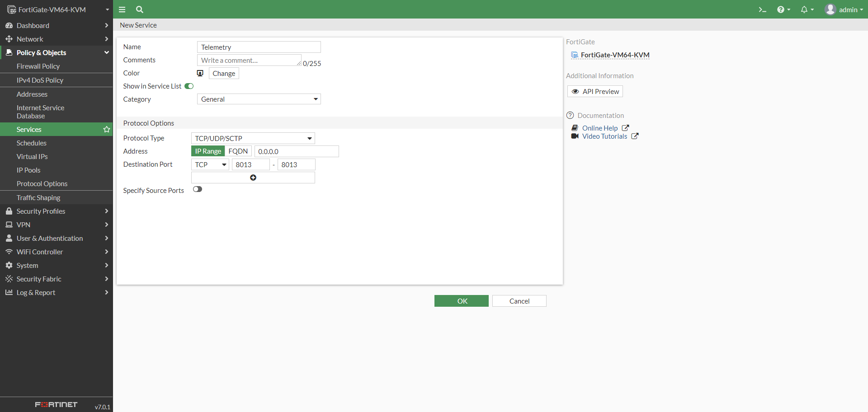
Task: Click the Security Fabric icon
Action: 9,279
